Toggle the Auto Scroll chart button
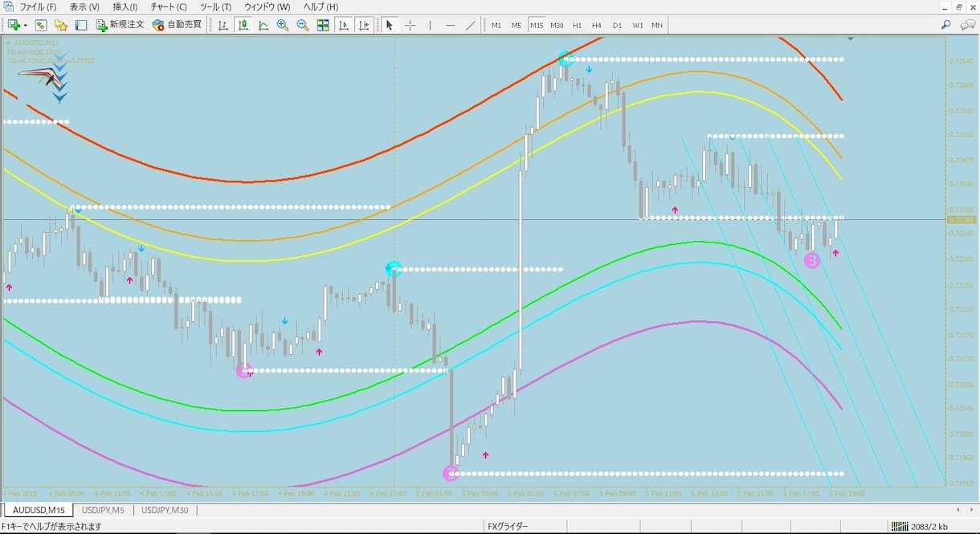Screen dimensions: 980x534 [x=344, y=25]
